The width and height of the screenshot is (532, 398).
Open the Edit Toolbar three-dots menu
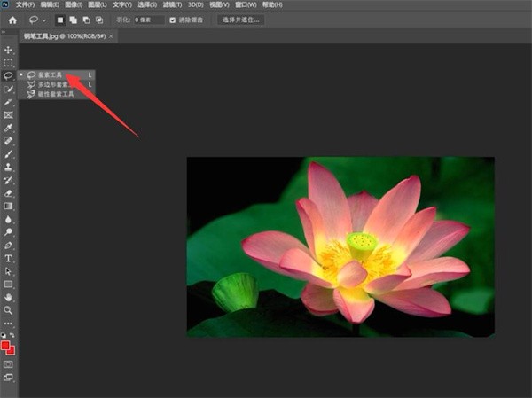pos(8,324)
